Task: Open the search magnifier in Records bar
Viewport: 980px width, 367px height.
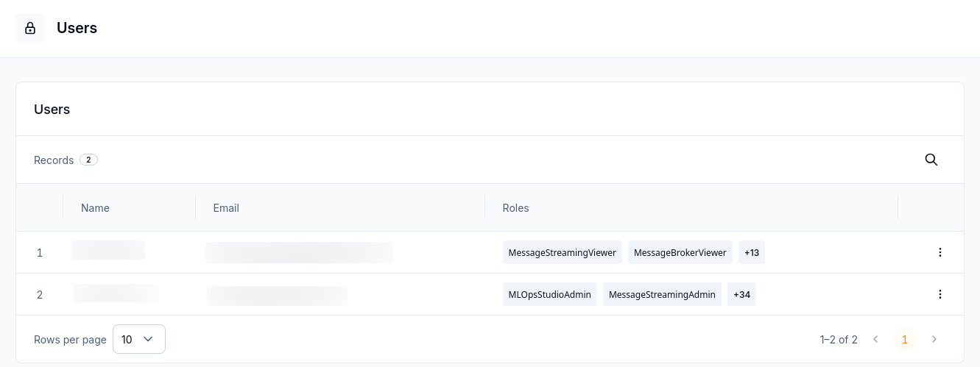Action: [x=931, y=160]
